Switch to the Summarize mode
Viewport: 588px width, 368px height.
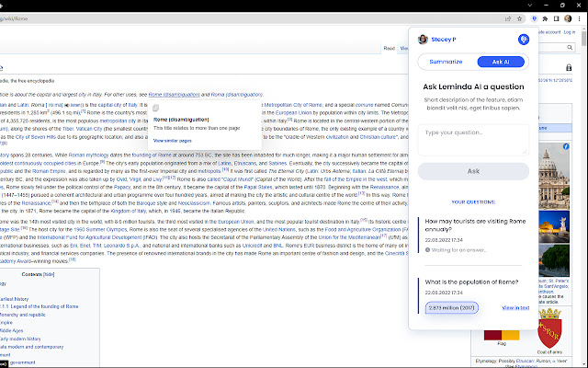coord(445,62)
